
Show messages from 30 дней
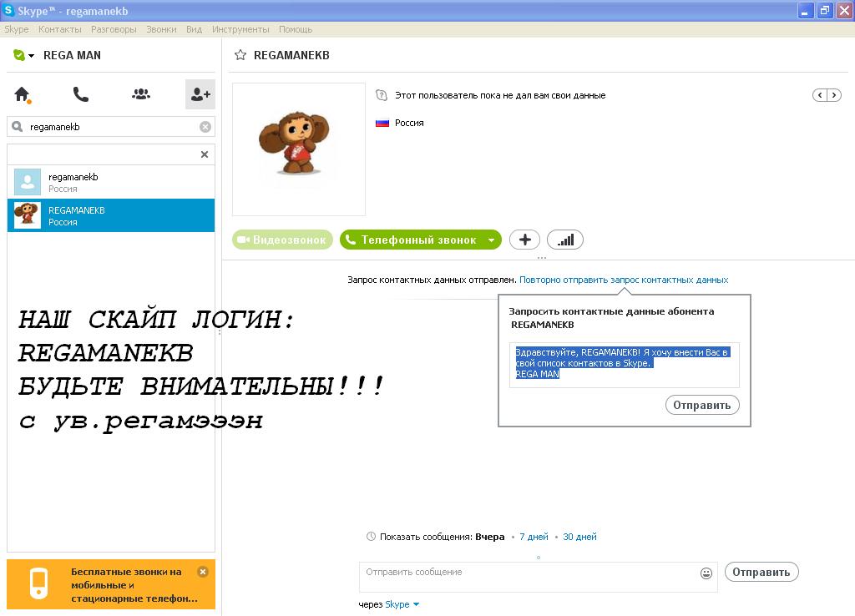579,537
